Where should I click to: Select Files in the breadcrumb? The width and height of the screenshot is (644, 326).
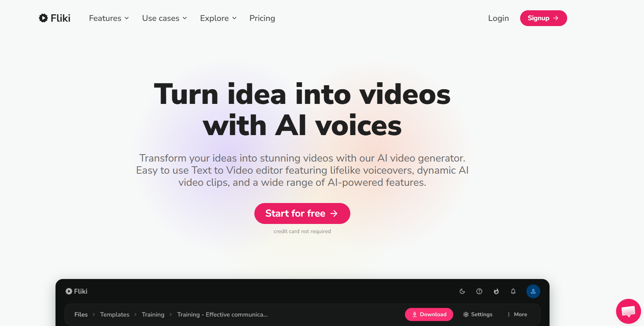(x=81, y=314)
